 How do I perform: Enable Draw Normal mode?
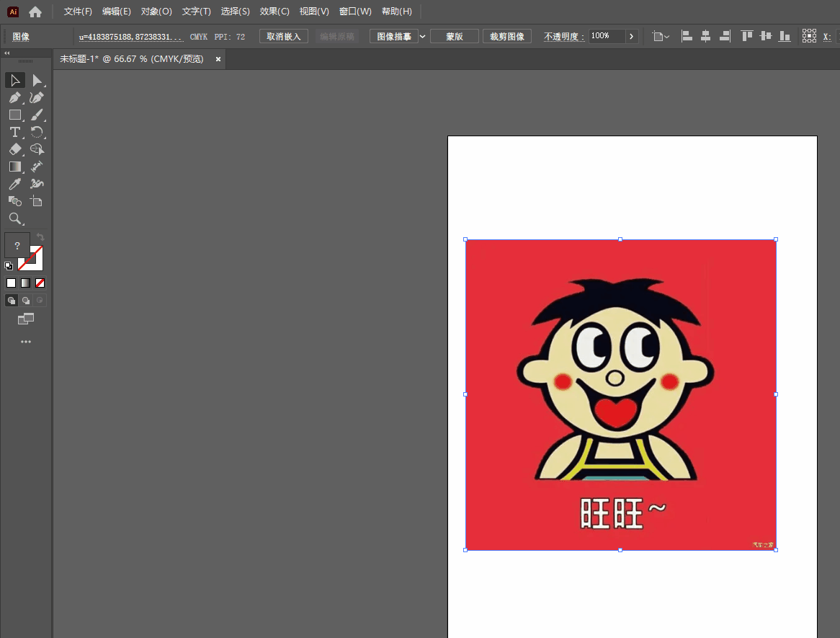click(x=12, y=300)
